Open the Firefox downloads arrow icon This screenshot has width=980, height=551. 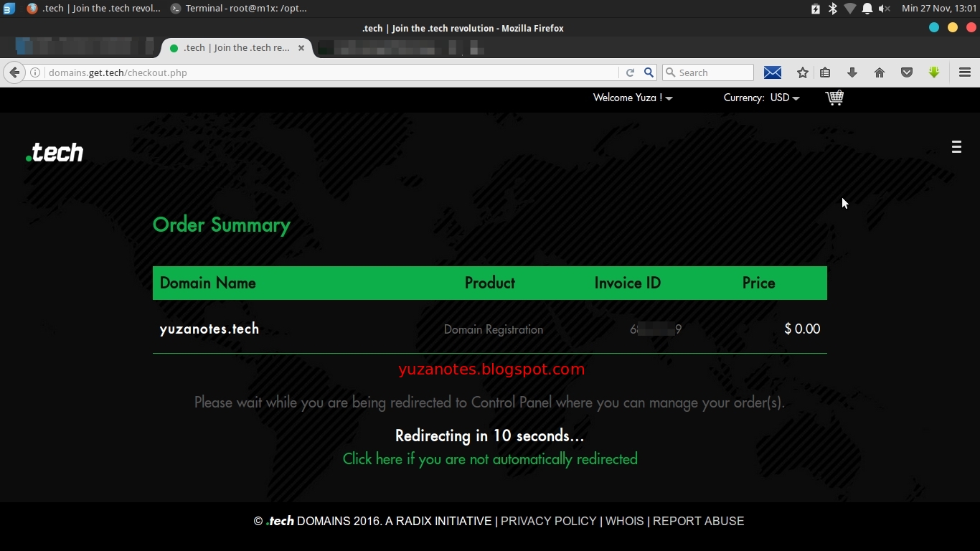(852, 72)
